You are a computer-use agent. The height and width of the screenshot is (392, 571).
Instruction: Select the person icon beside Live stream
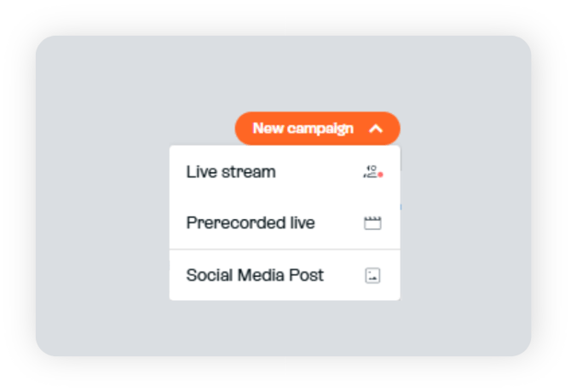(x=370, y=171)
